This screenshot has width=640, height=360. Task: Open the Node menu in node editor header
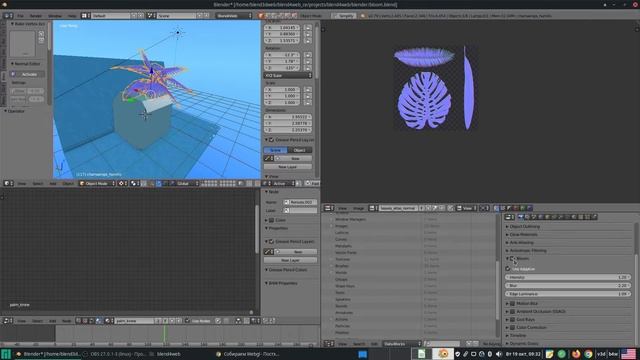(67, 321)
